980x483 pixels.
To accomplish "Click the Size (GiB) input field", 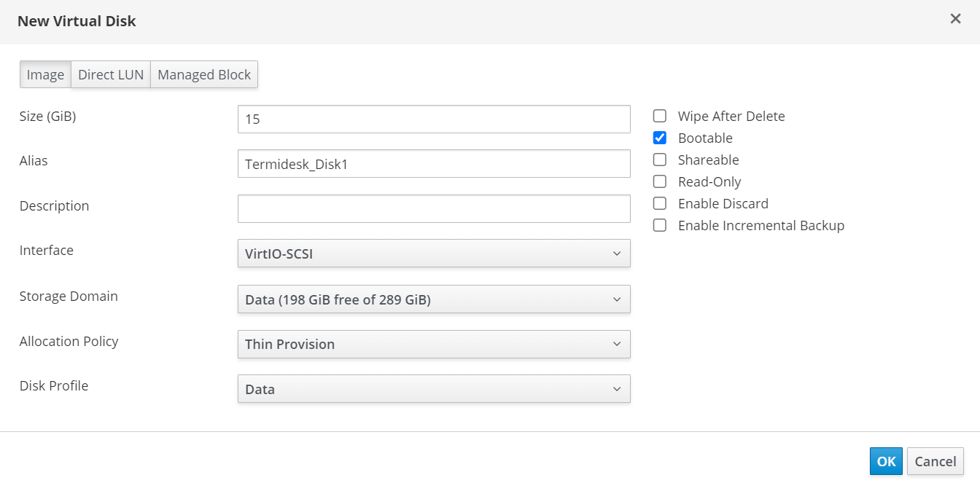I will click(434, 119).
